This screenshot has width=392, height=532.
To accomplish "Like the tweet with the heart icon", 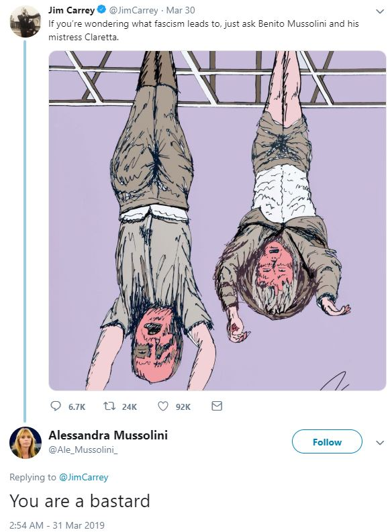I will pos(163,406).
